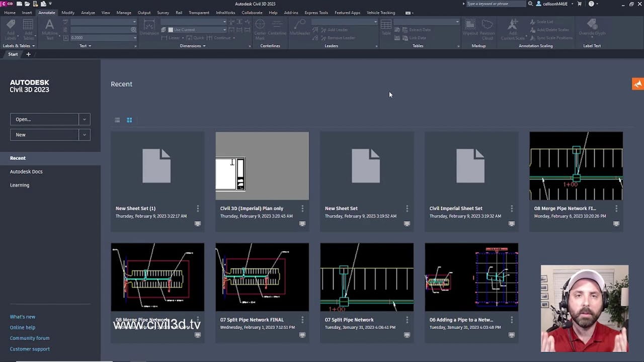This screenshot has height=362, width=644.
Task: Switch recent files to list view
Action: point(117,120)
